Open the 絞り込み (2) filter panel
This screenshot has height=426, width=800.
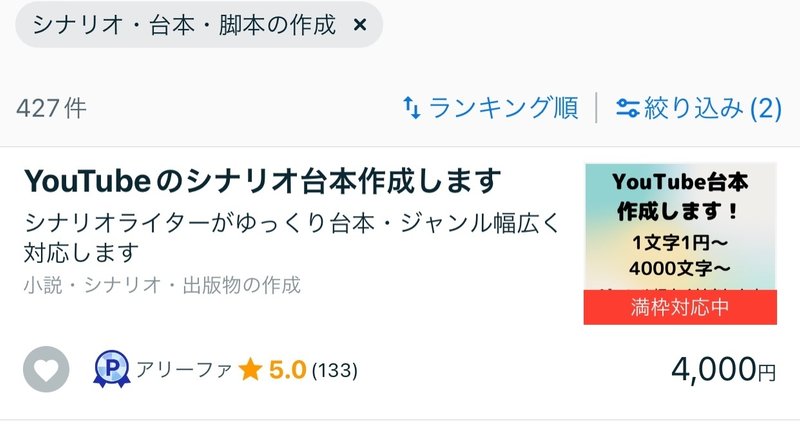pos(698,108)
